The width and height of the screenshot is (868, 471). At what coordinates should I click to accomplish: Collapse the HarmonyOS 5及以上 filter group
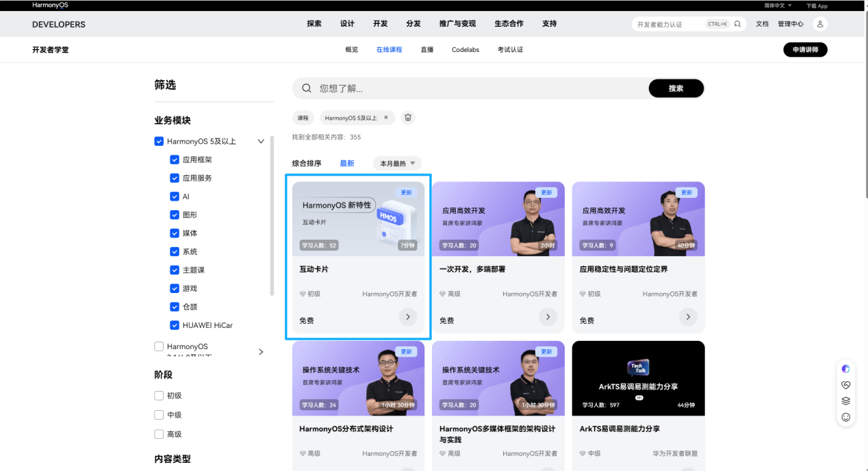point(261,142)
